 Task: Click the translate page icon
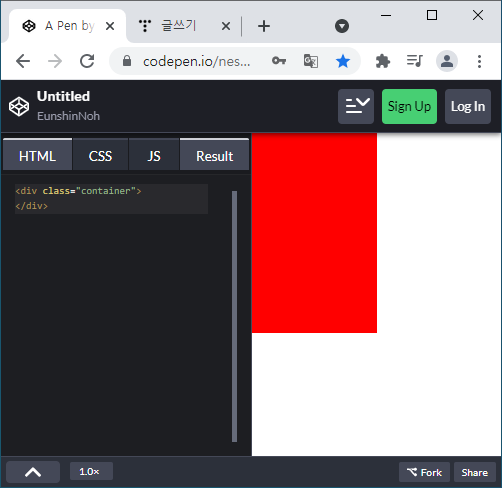(x=311, y=61)
